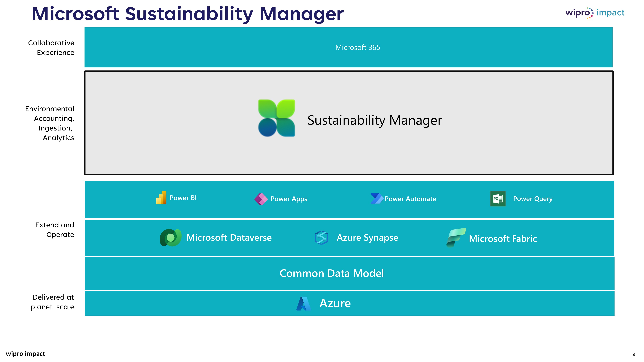
Task: Click the Power BI icon
Action: pos(161,198)
